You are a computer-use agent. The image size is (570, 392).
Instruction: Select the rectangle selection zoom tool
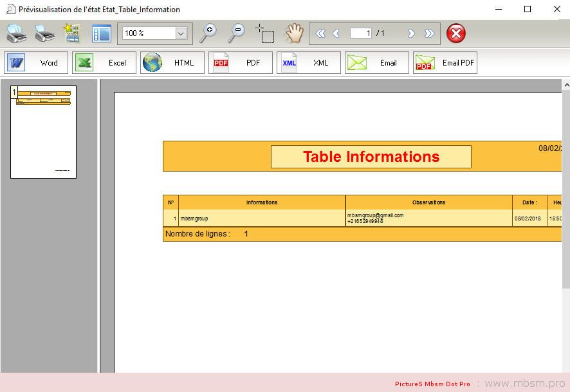(264, 33)
